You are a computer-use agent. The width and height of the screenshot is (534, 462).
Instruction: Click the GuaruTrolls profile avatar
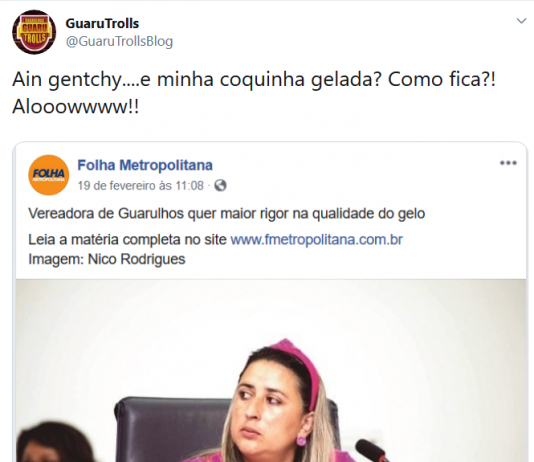34,32
